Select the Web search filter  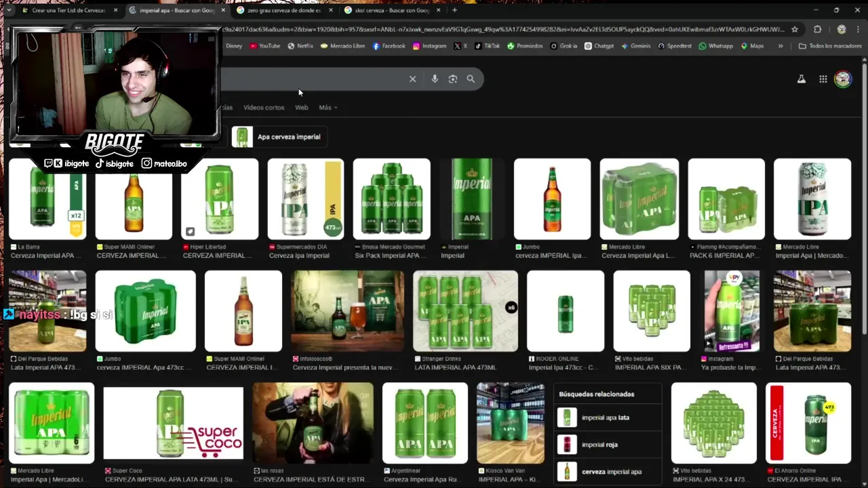(301, 108)
